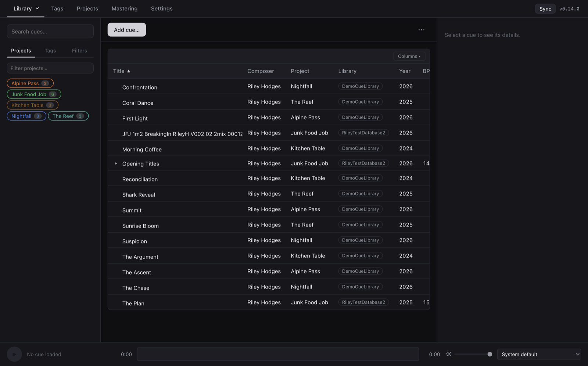Open the three-dots more options menu
The width and height of the screenshot is (588, 366).
[422, 30]
